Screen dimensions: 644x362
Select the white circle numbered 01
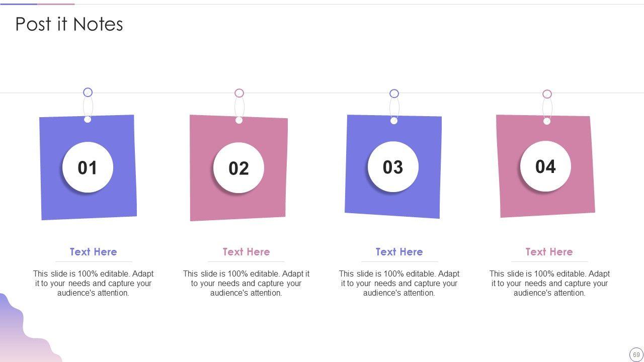(x=88, y=167)
